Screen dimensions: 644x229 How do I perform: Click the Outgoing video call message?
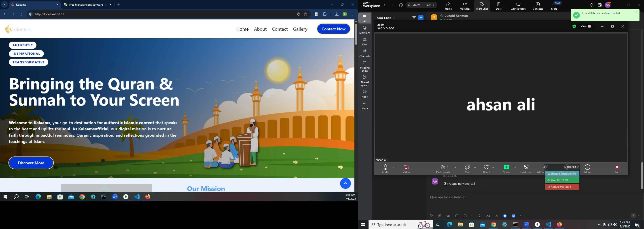[x=462, y=184]
